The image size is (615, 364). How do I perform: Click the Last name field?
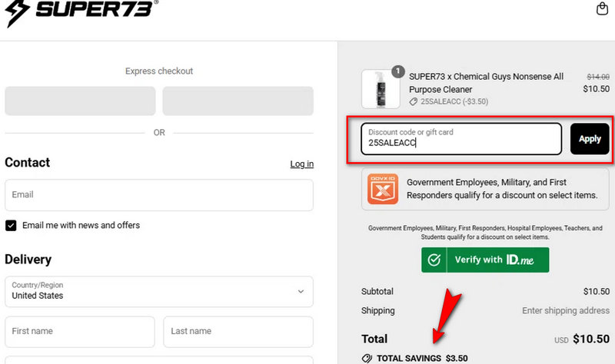[x=238, y=331]
